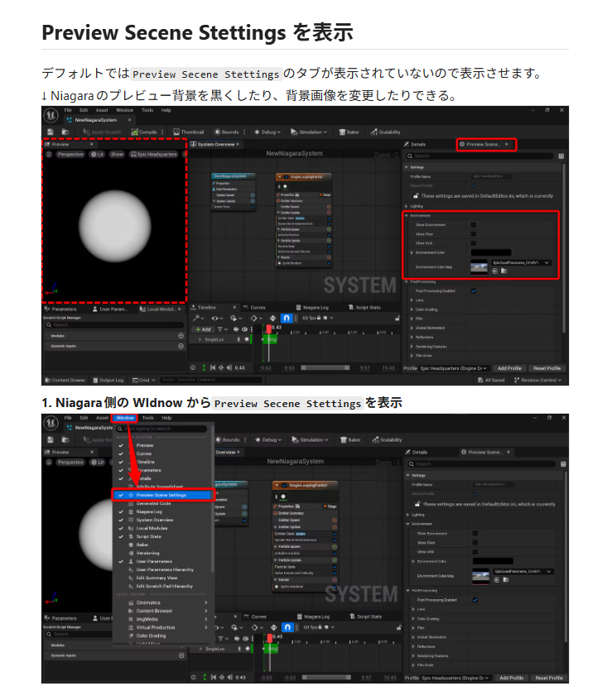
Task: Click Add Profile in the upper screenshot
Action: 509,368
